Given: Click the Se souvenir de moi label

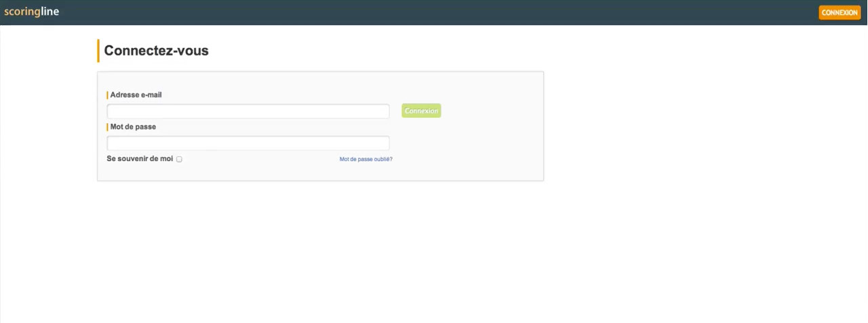Looking at the screenshot, I should coord(140,158).
